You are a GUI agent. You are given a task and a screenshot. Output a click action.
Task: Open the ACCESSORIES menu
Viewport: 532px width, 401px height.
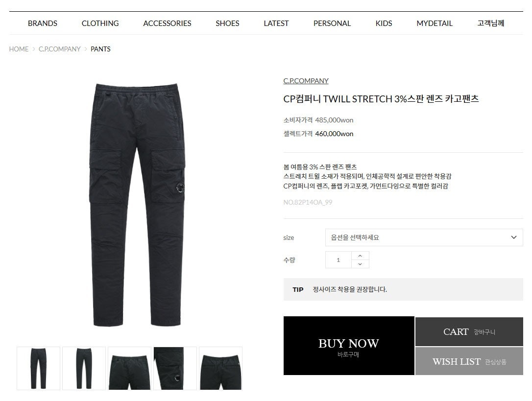[x=167, y=24]
